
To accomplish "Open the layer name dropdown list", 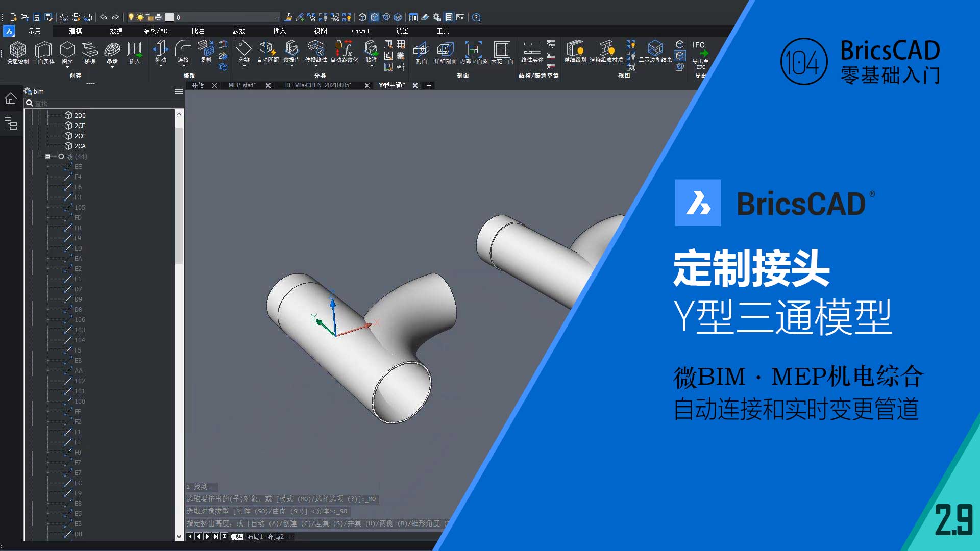I will coord(276,17).
